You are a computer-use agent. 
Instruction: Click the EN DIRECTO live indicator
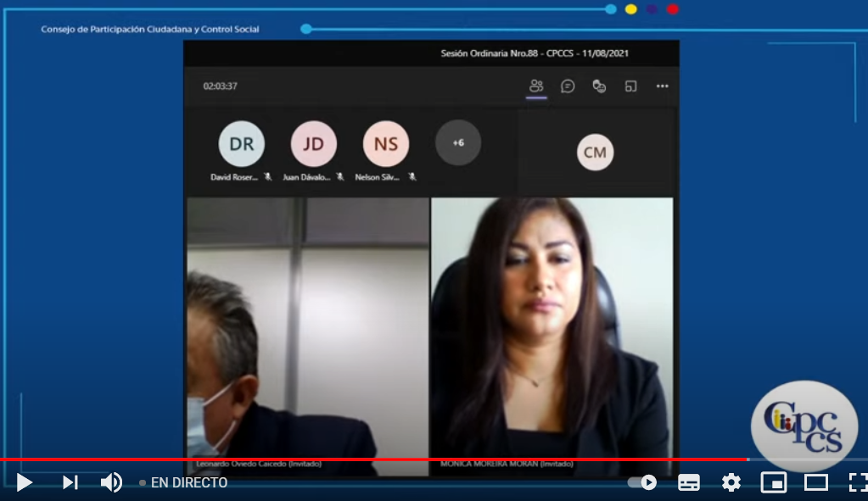pos(183,482)
